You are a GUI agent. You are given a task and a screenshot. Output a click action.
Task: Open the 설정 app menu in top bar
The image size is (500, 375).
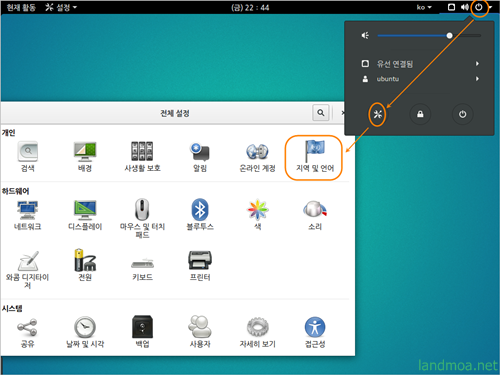[x=61, y=7]
